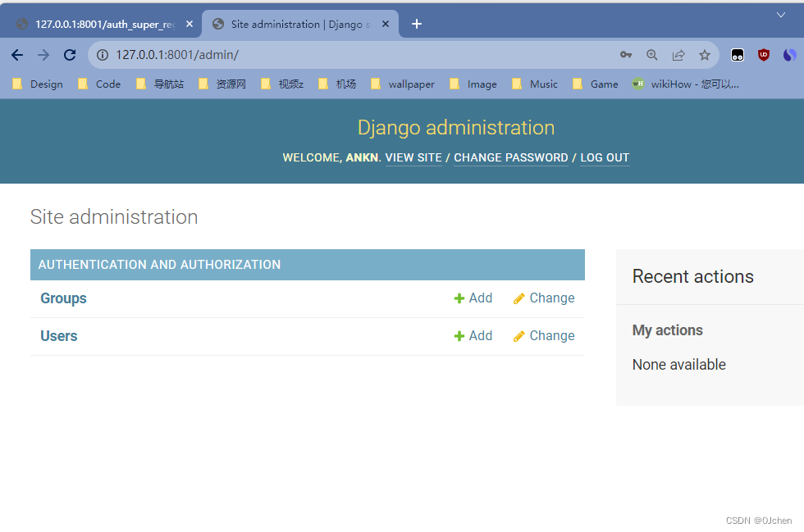This screenshot has height=532, width=804.
Task: Click Change in the Groups row
Action: 544,298
